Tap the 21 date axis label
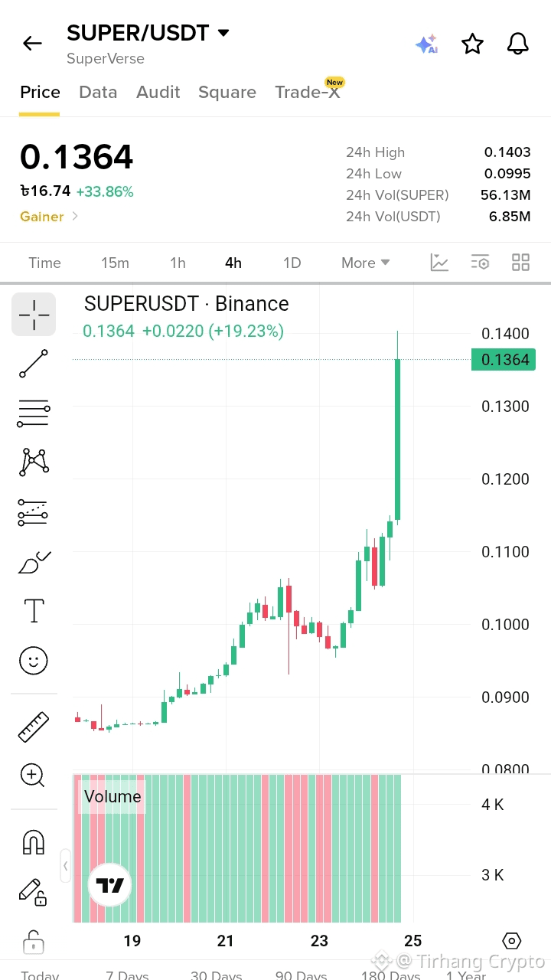 (x=225, y=941)
